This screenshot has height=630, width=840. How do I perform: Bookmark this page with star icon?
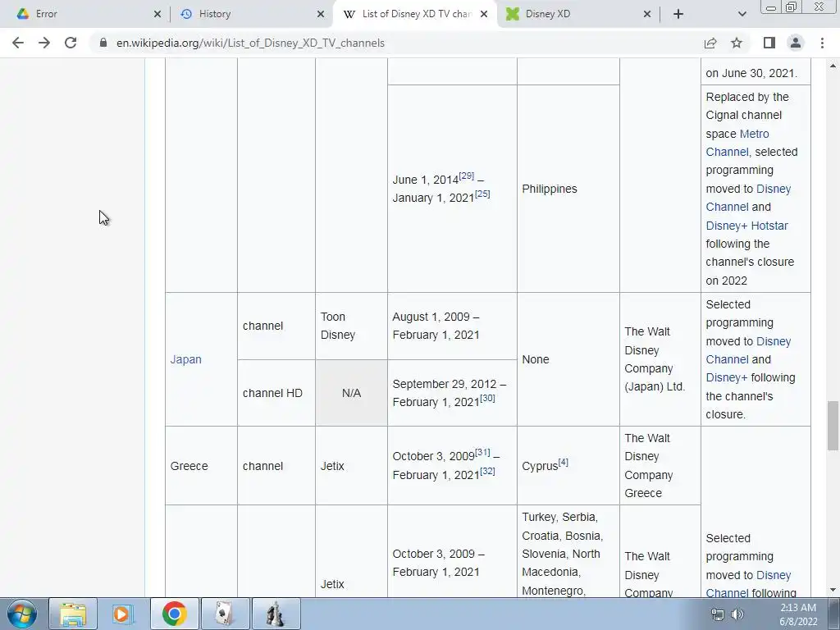737,43
